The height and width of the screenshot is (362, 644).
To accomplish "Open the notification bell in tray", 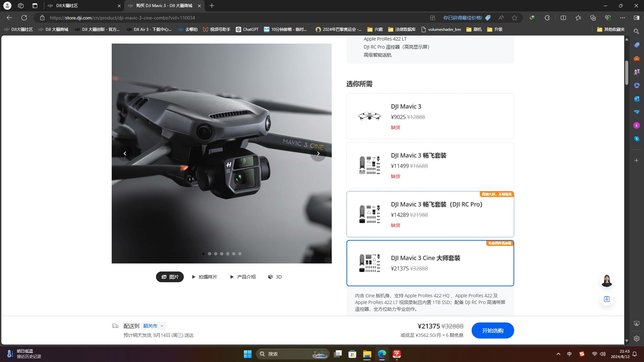I will point(635,354).
